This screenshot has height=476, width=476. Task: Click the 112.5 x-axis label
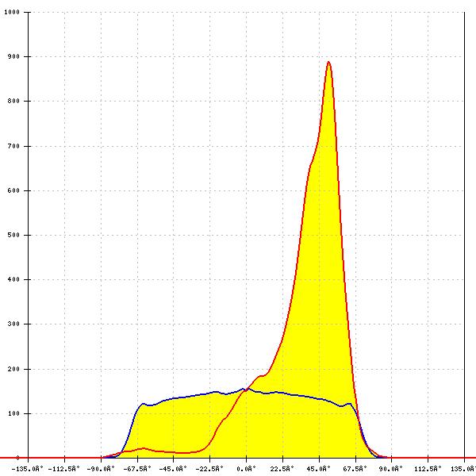(x=428, y=469)
